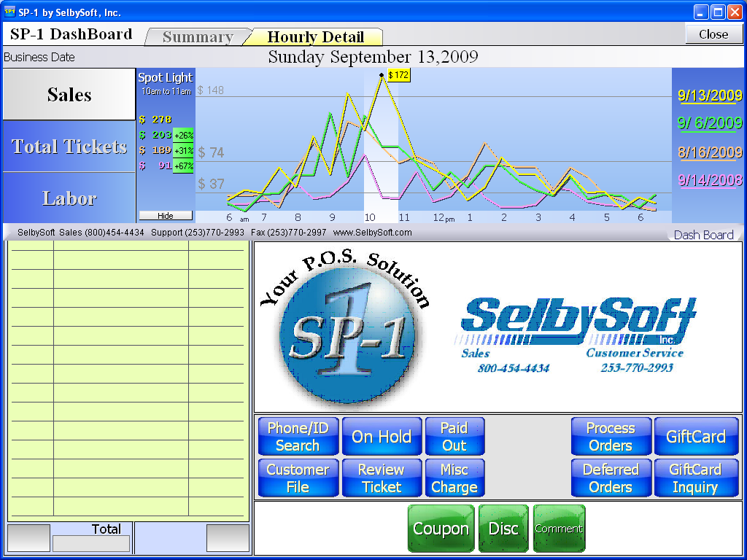Click the Process Orders button
Screen dimensions: 747x560
611,436
